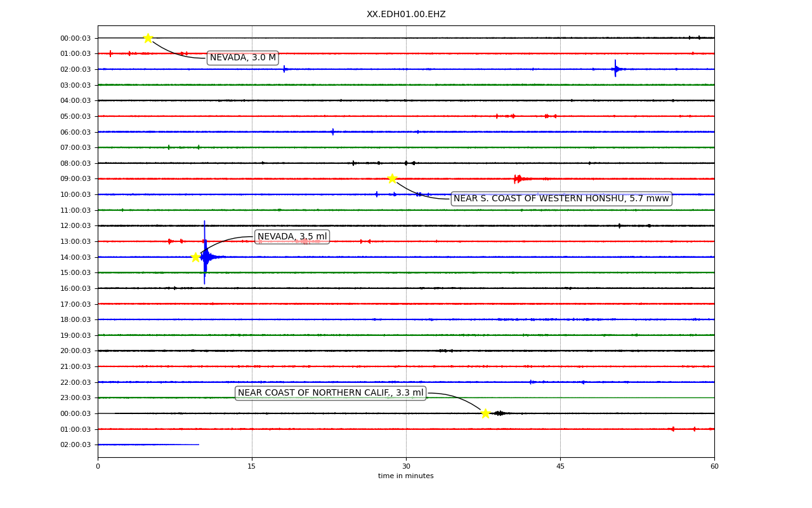Click the 30 tick label on the time axis
Image resolution: width=812 pixels, height=508 pixels.
coord(406,467)
